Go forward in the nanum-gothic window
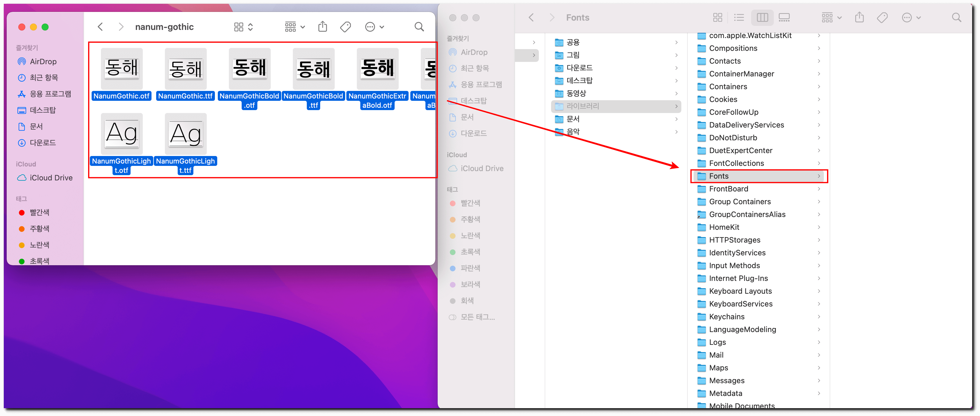 tap(121, 27)
